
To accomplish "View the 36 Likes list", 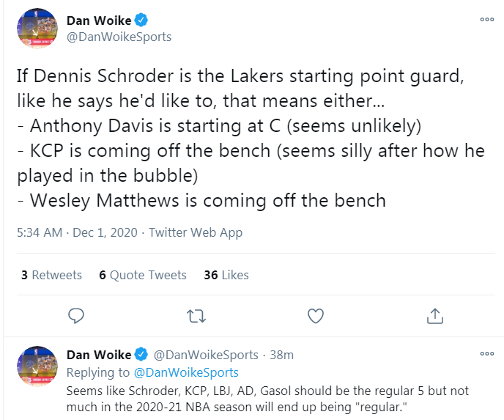I will click(x=226, y=275).
